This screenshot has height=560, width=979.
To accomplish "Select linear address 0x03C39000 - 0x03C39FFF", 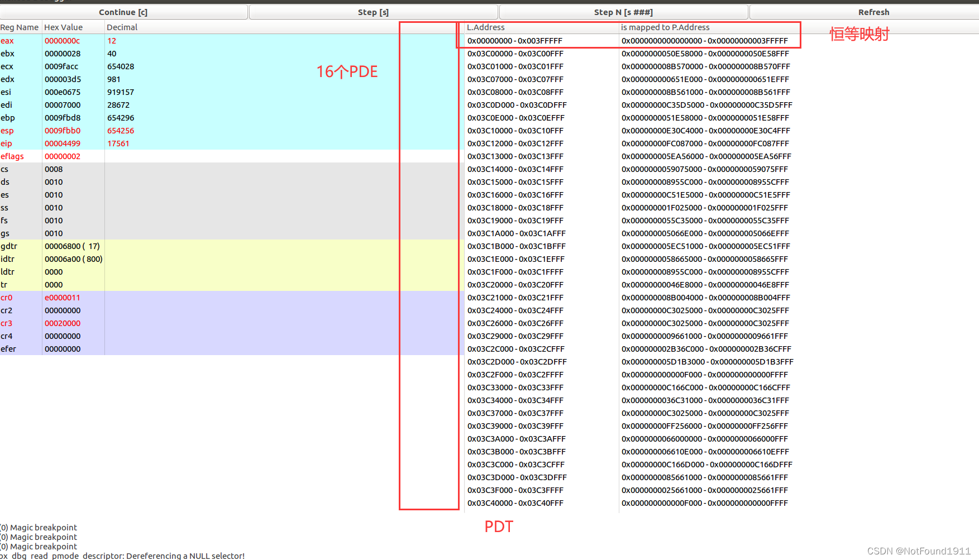I will pos(515,426).
